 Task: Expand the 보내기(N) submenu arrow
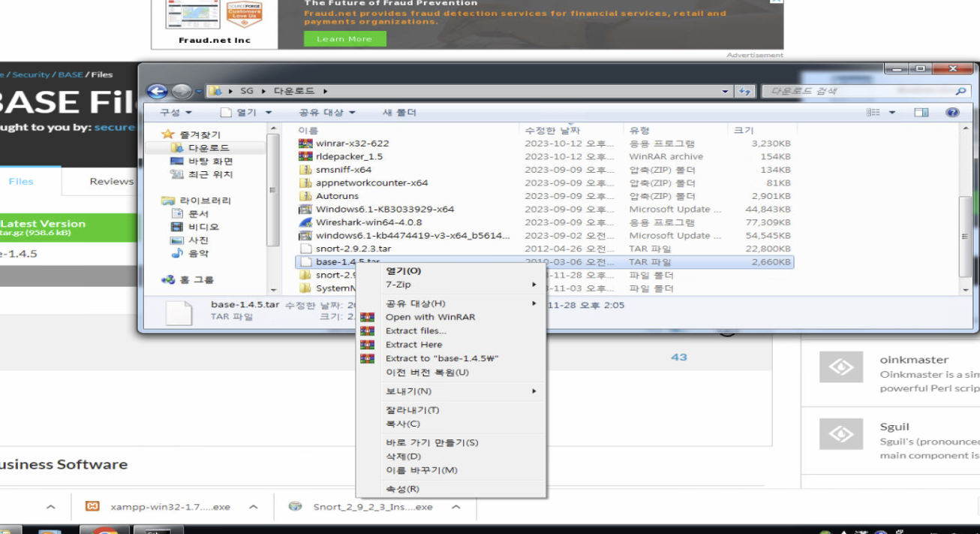coord(534,391)
